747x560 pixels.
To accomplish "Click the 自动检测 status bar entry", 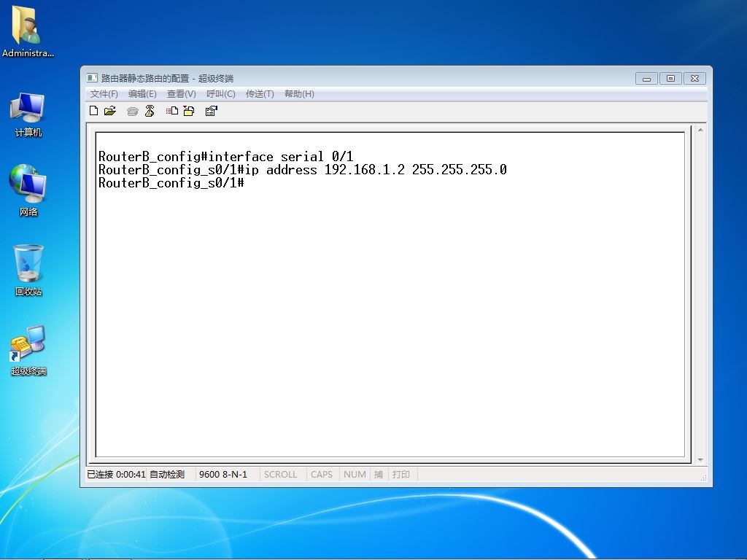I will (167, 474).
